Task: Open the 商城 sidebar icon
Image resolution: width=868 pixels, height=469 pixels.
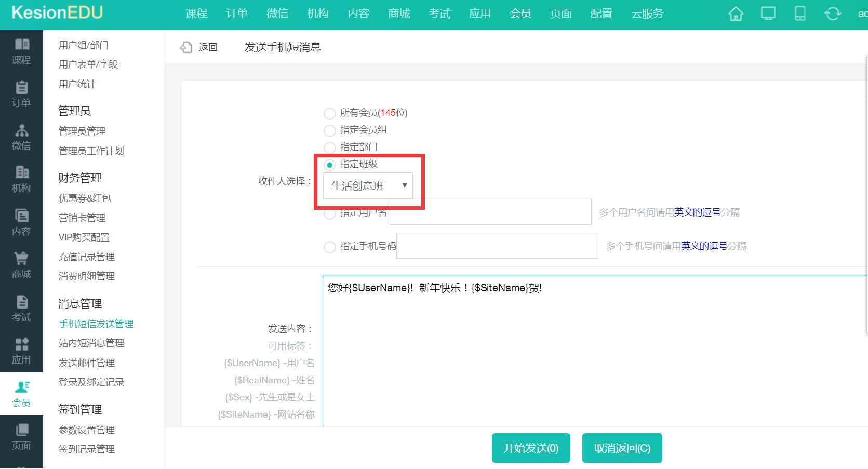Action: [x=21, y=265]
